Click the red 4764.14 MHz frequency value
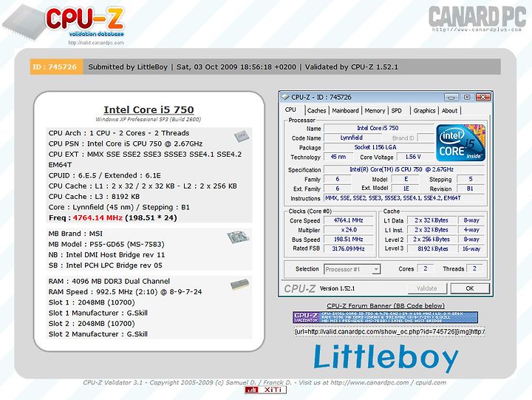 pos(98,218)
